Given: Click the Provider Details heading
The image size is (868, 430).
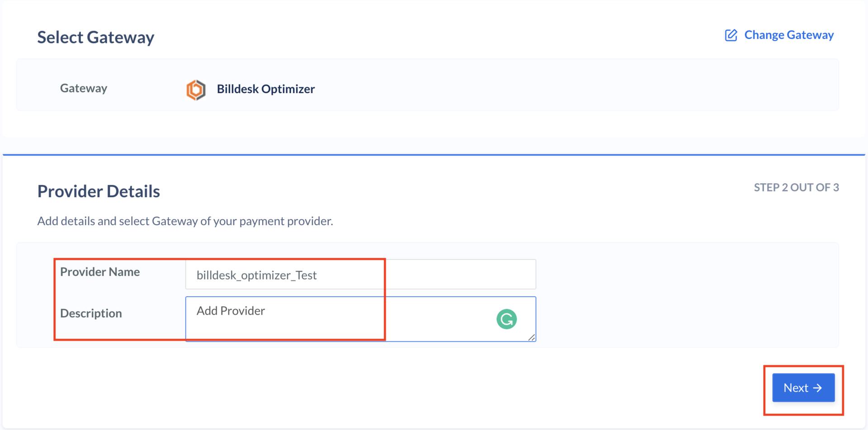Looking at the screenshot, I should point(99,191).
